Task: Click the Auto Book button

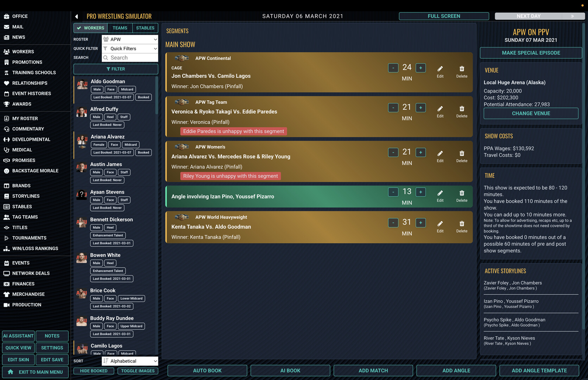Action: pos(207,370)
